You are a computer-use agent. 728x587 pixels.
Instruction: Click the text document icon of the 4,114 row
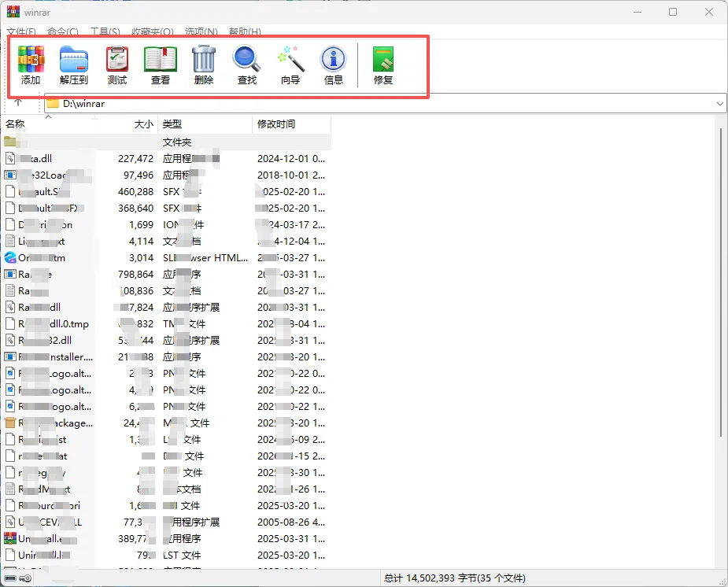click(10, 241)
